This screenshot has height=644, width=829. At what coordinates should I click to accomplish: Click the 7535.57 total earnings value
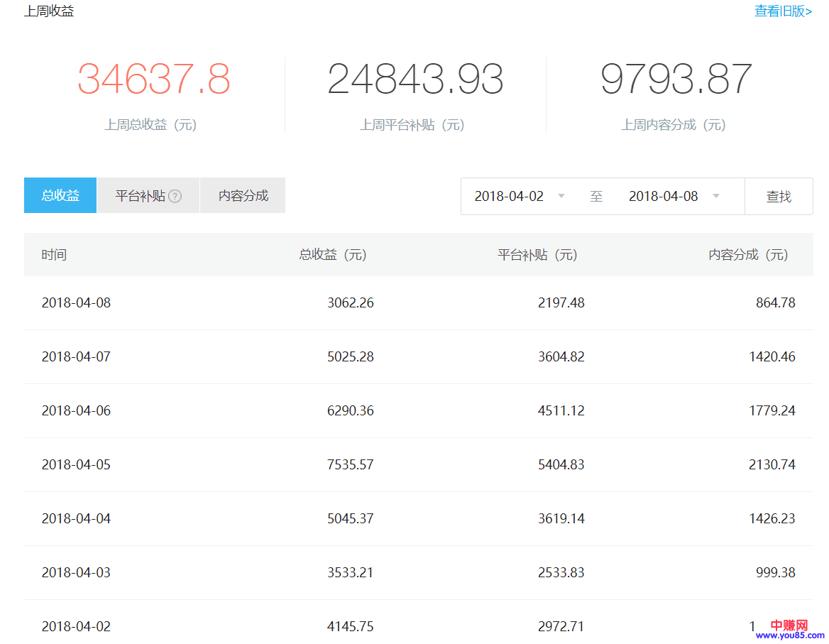[x=350, y=465]
